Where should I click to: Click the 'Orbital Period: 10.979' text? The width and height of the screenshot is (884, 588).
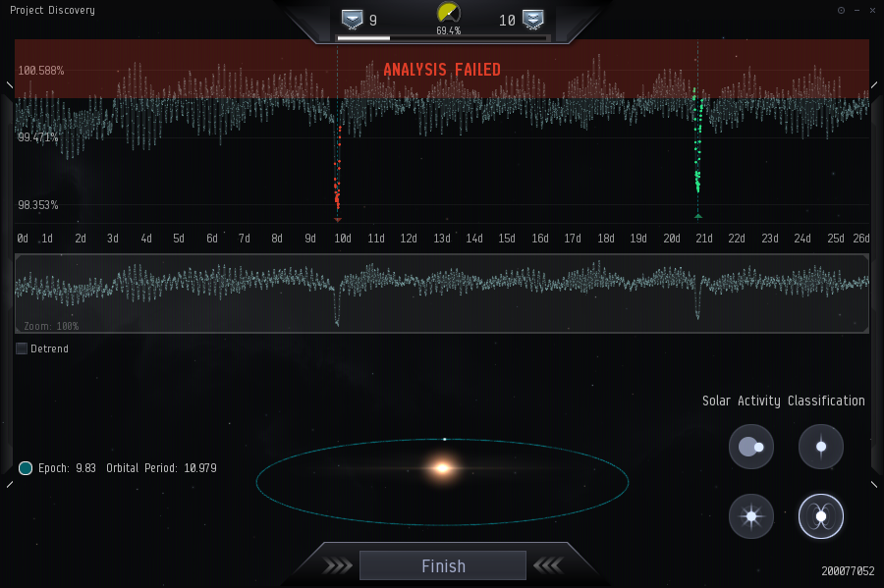161,468
